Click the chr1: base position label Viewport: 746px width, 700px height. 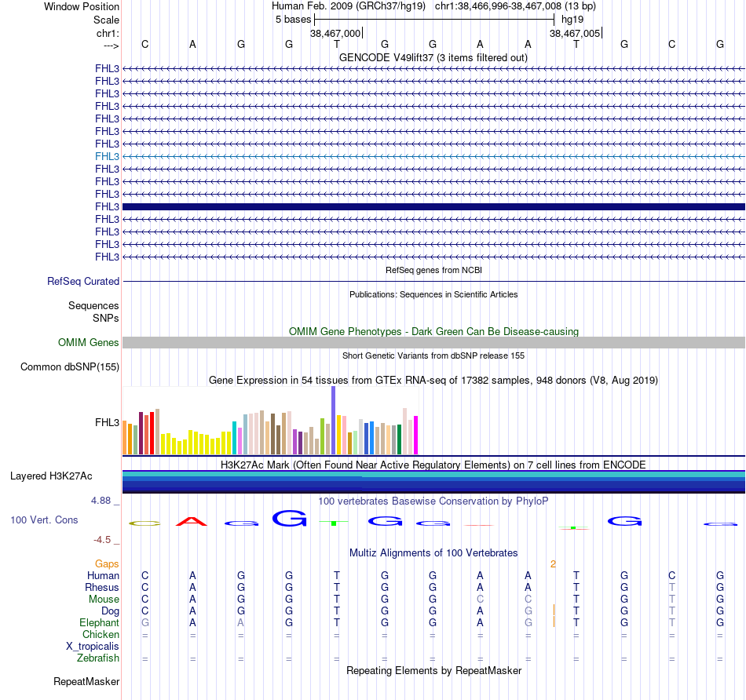pos(108,33)
